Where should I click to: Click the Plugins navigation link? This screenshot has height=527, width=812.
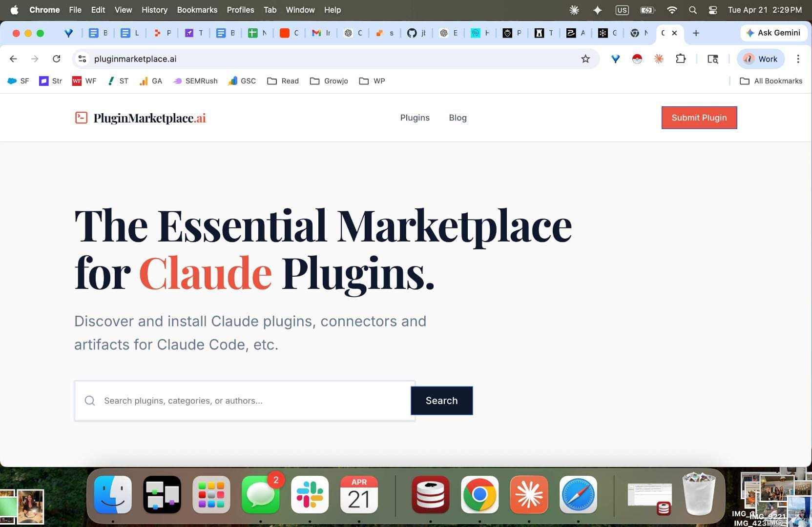415,118
